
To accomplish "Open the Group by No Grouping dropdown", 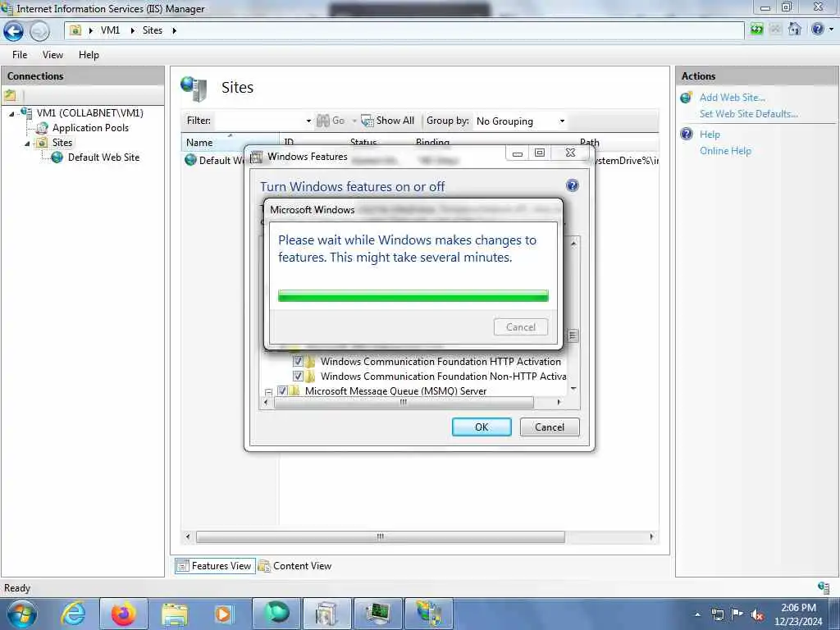I will click(x=562, y=121).
